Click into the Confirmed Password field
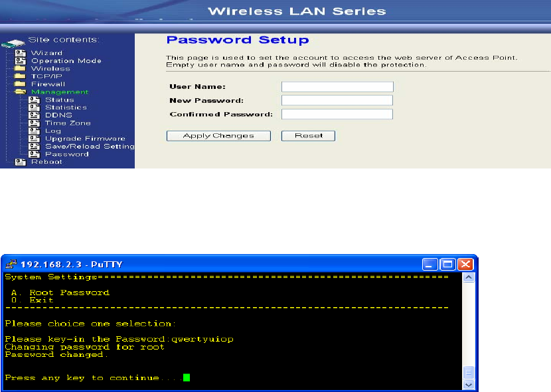551x392 pixels. coord(337,114)
